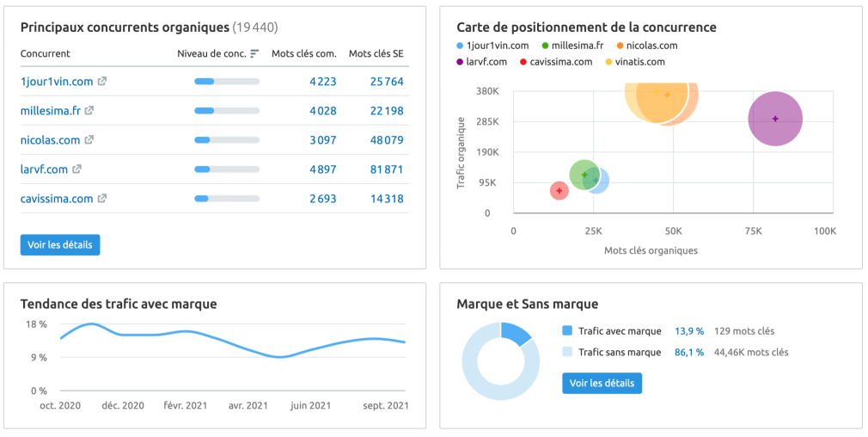868x437 pixels.
Task: Open the millesima.fr competitor link
Action: point(51,111)
